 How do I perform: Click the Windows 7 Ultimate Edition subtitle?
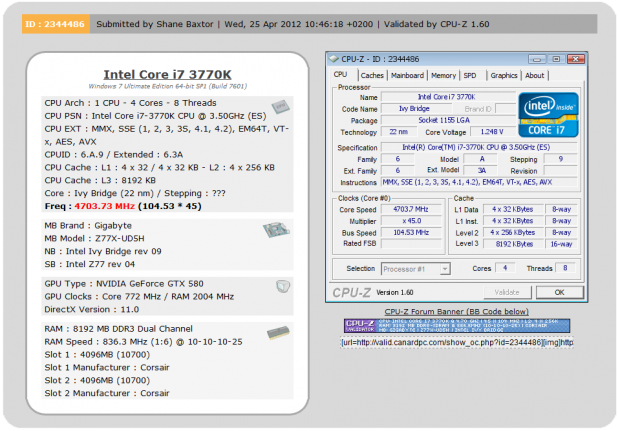point(168,86)
